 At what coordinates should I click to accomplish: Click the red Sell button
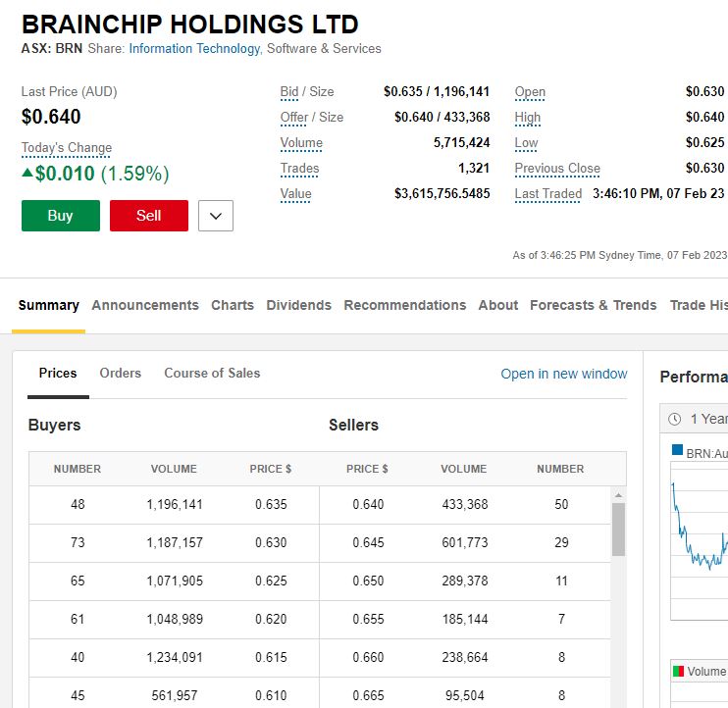click(149, 216)
